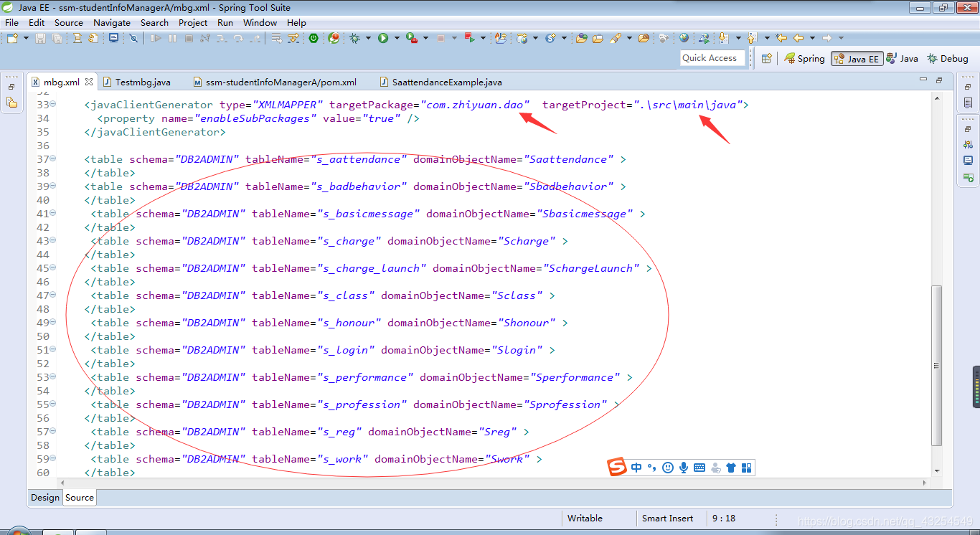Open the external tools dropdown arrow
The height and width of the screenshot is (535, 980).
pyautogui.click(x=425, y=38)
